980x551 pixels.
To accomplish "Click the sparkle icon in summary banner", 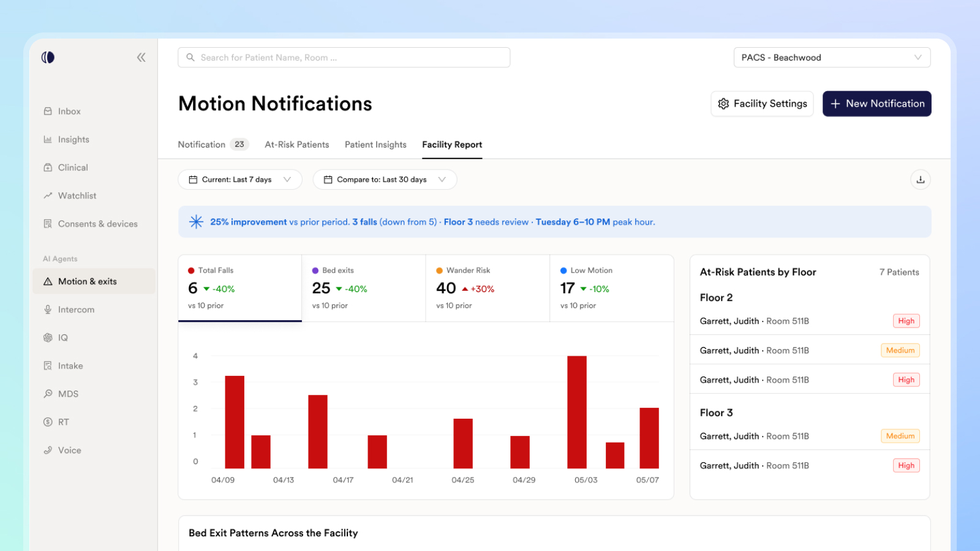I will pos(196,222).
